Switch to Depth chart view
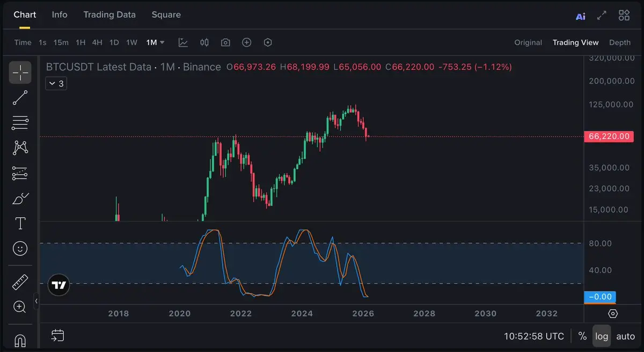Viewport: 644px width, 352px height. (x=620, y=42)
